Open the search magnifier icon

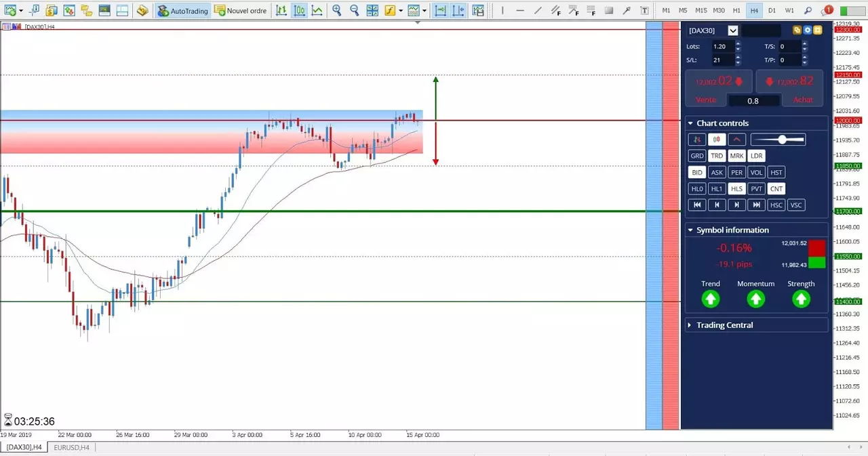pyautogui.click(x=808, y=11)
